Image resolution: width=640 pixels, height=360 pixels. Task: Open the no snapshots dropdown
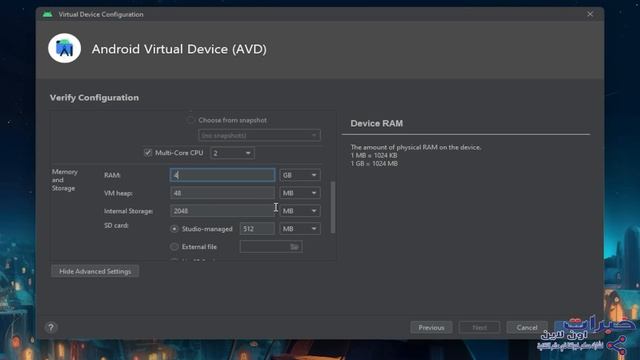[259, 135]
